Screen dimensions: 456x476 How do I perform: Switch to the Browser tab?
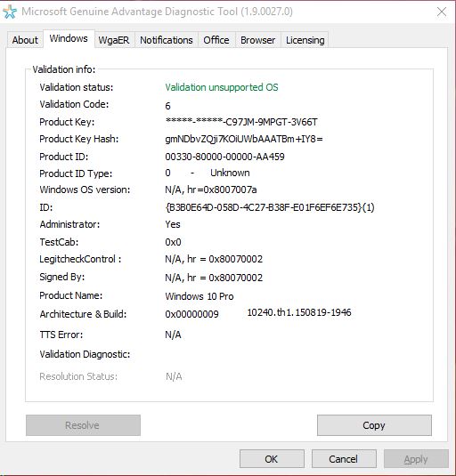258,40
